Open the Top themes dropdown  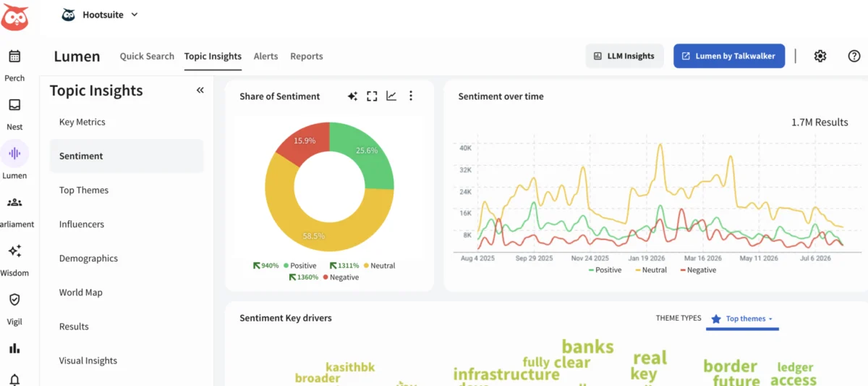click(743, 319)
